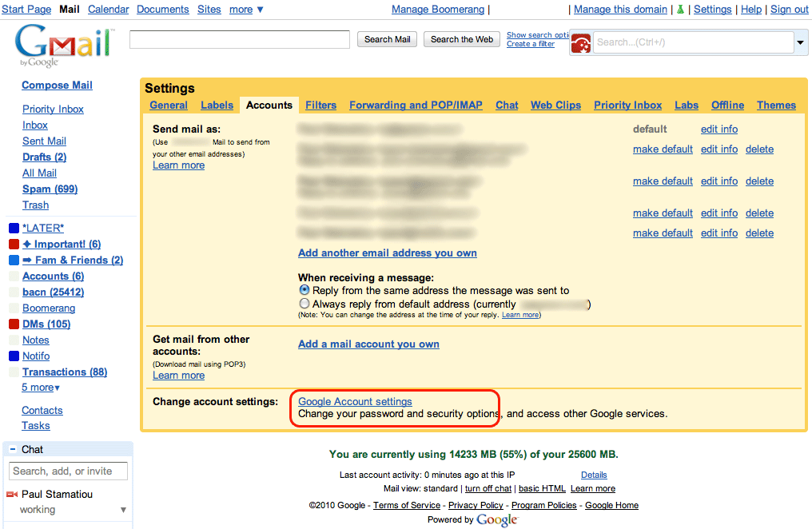The image size is (812, 529).
Task: Open Google Account settings link
Action: click(355, 402)
